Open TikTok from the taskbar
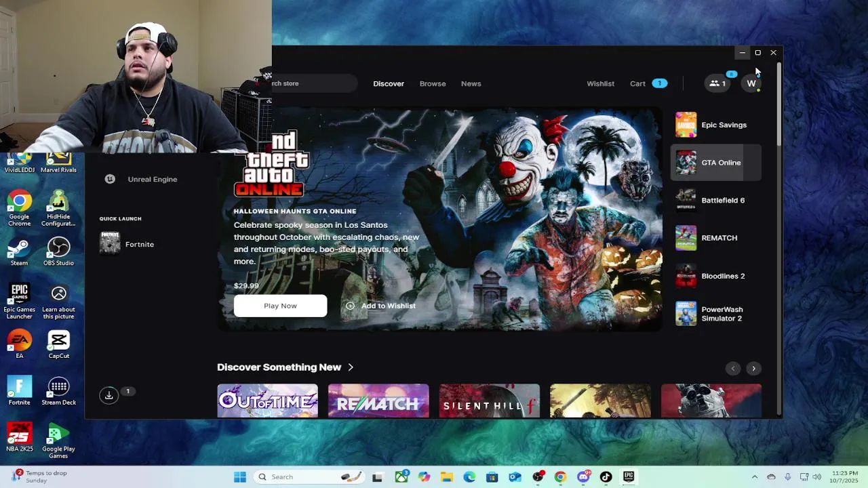Screen dimensions: 868x488 pos(606,477)
